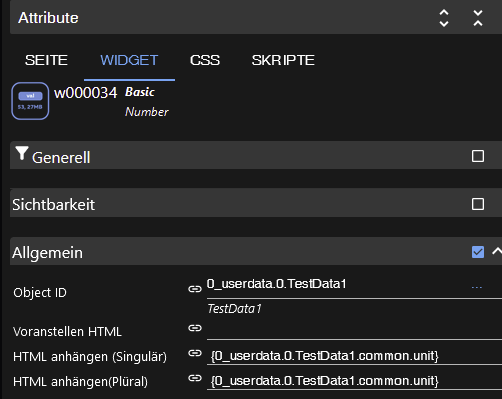Viewport: 502px width, 399px height.
Task: Expand the Generell section header
Action: [x=256, y=155]
